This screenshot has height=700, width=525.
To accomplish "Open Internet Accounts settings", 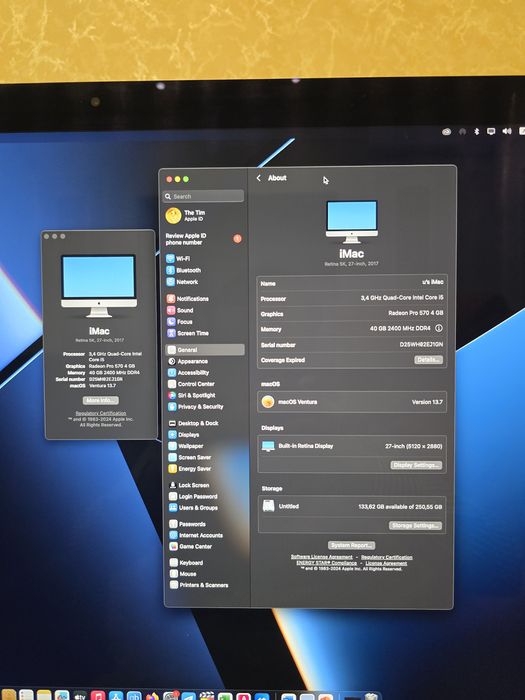I will [196, 535].
